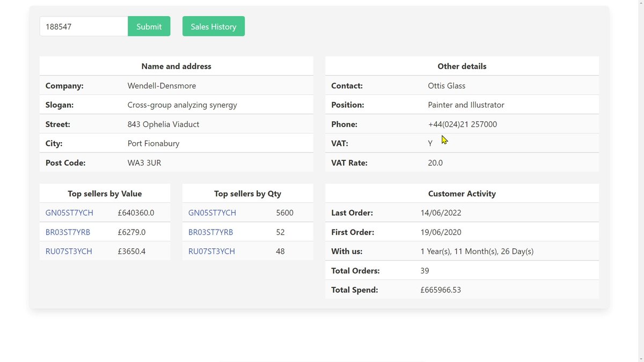Viewport: 644px width, 362px height.
Task: Click the Top sellers by Value header
Action: pyautogui.click(x=105, y=194)
